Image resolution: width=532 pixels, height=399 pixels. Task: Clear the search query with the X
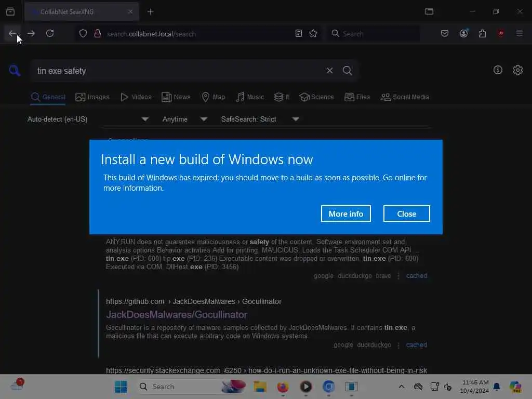pos(329,71)
